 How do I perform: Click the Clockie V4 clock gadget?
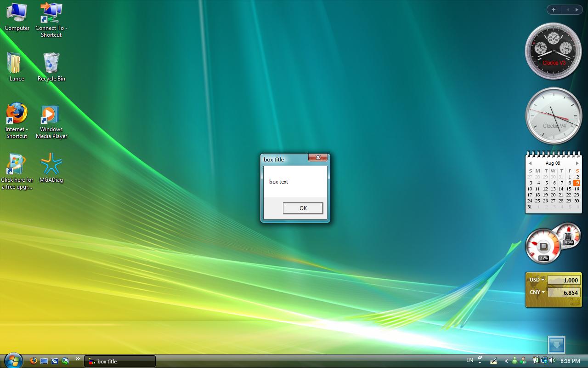pos(553,115)
